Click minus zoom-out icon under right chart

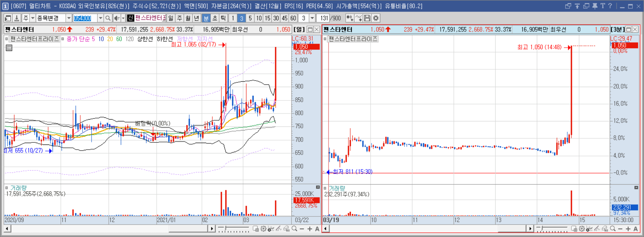(620, 229)
